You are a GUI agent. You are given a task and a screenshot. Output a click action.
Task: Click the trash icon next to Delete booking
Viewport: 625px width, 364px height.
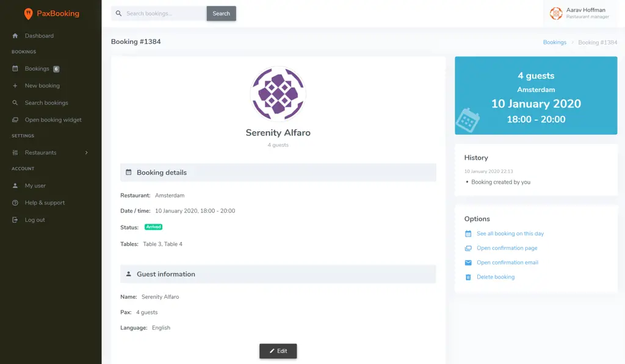click(468, 277)
